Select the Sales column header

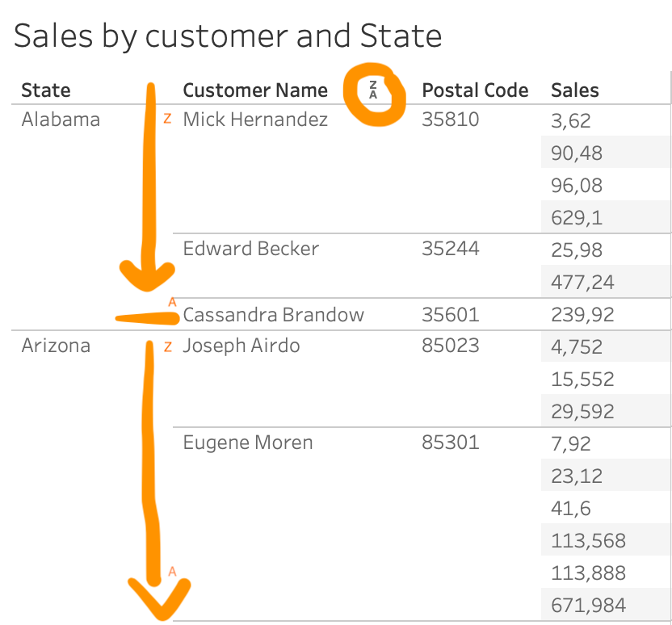point(575,90)
